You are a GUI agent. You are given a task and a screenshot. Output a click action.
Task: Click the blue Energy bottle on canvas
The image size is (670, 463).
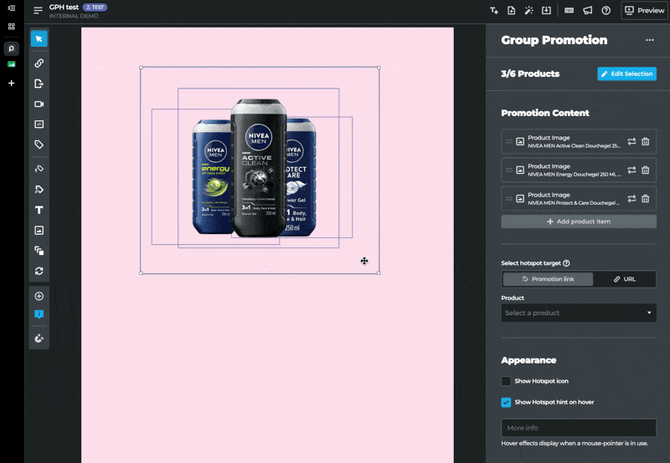click(x=212, y=177)
